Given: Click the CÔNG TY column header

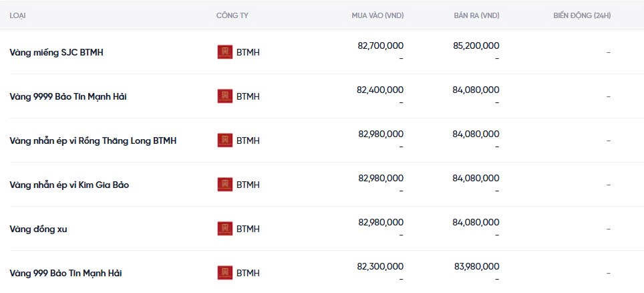Looking at the screenshot, I should [232, 15].
